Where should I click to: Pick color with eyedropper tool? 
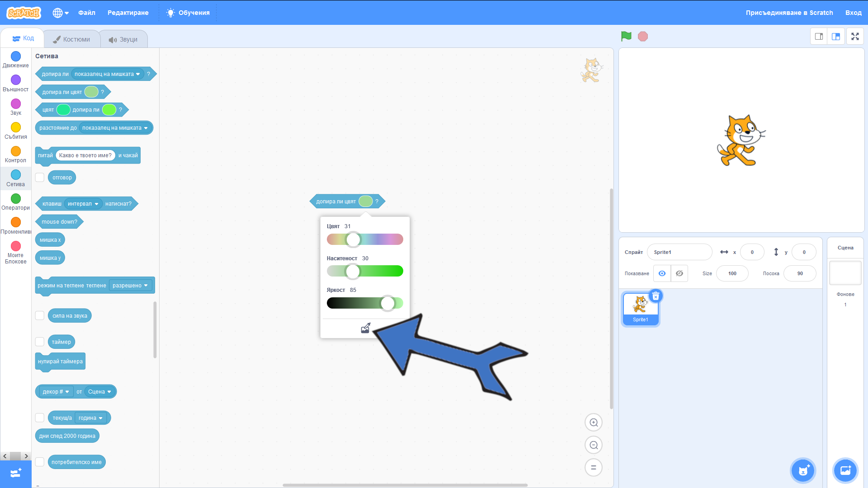(x=365, y=328)
